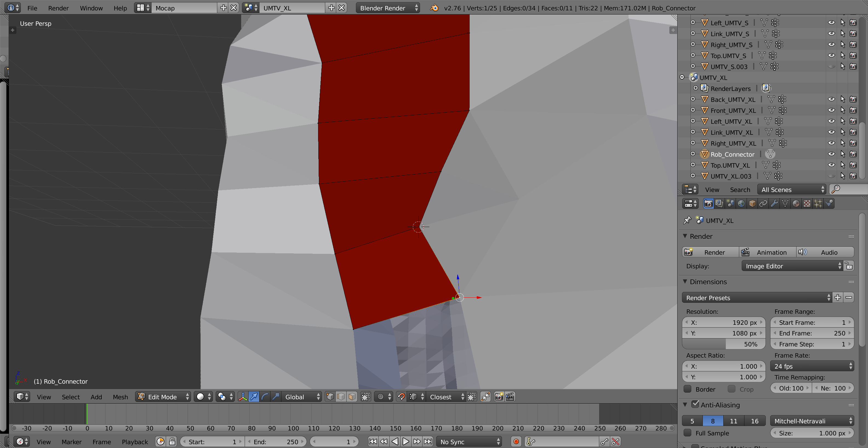Image resolution: width=868 pixels, height=448 pixels.
Task: Select anti-aliasing sample count 16
Action: pos(755,421)
